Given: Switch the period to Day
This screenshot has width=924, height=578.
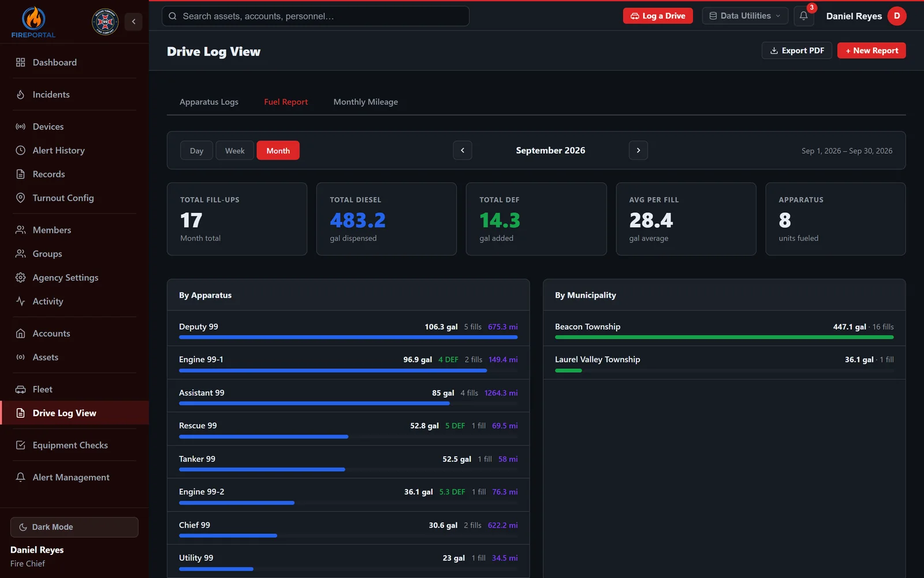Looking at the screenshot, I should coord(196,150).
